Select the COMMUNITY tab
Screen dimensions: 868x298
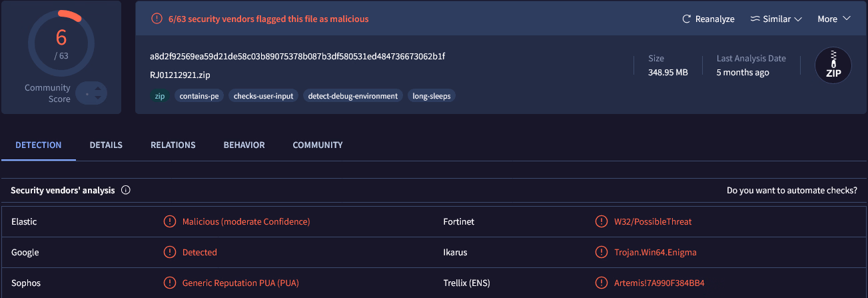(318, 145)
